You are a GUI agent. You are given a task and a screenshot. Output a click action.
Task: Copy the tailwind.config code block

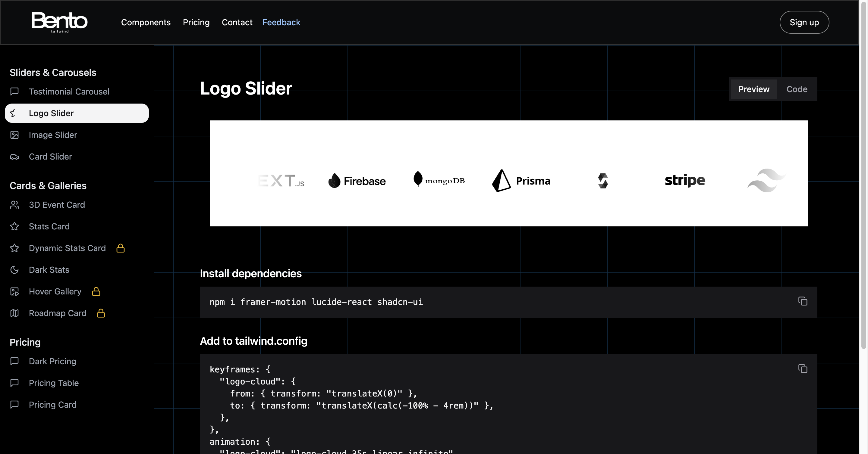coord(803,368)
